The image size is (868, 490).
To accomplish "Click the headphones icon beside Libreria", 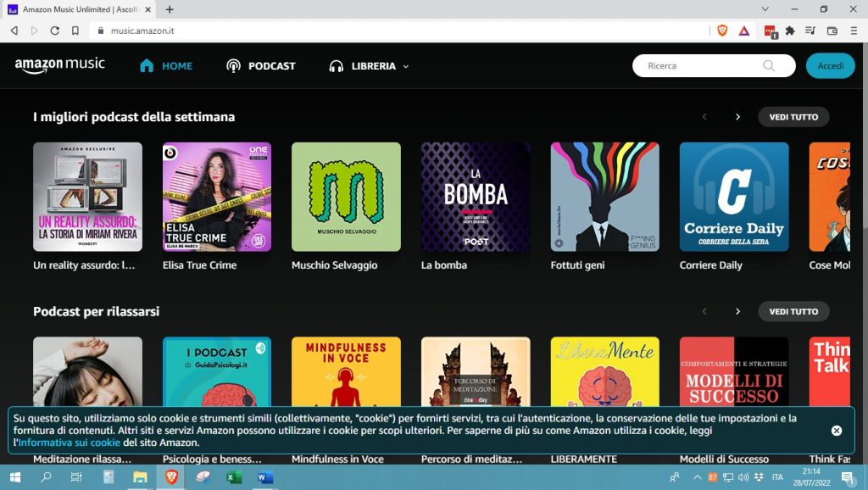I will point(335,65).
